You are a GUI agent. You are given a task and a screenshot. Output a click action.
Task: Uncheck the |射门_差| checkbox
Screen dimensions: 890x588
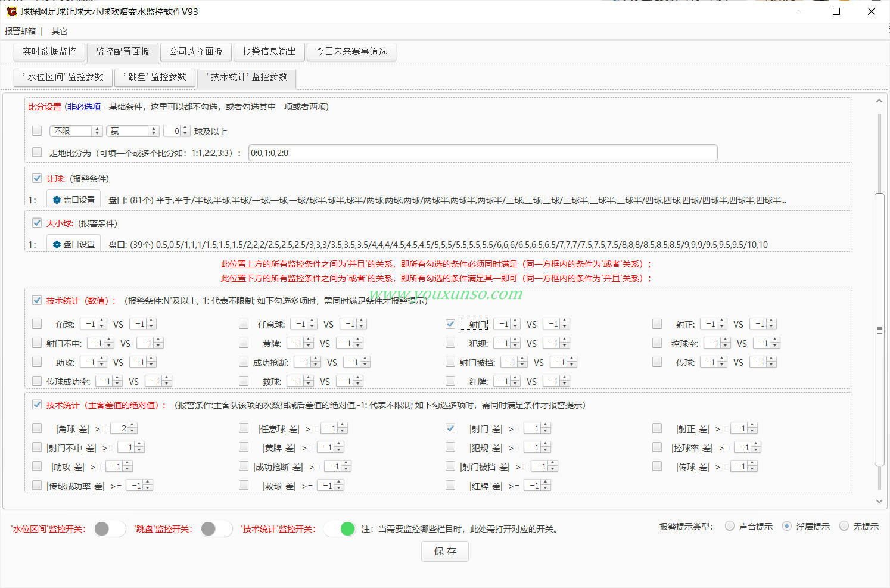tap(450, 428)
